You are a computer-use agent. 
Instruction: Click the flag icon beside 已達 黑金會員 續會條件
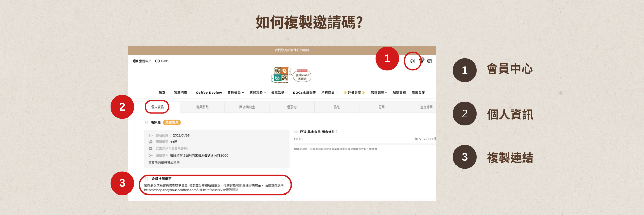(296, 132)
